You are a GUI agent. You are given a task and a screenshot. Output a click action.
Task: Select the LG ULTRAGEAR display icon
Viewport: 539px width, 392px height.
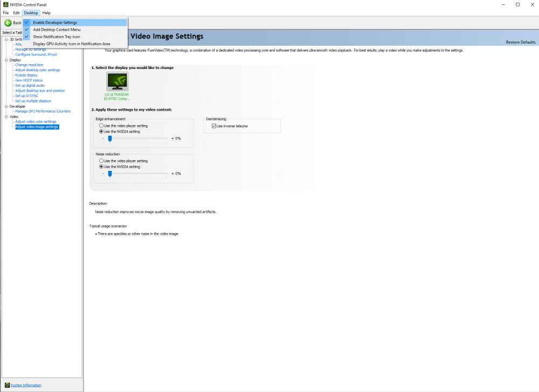tap(117, 82)
